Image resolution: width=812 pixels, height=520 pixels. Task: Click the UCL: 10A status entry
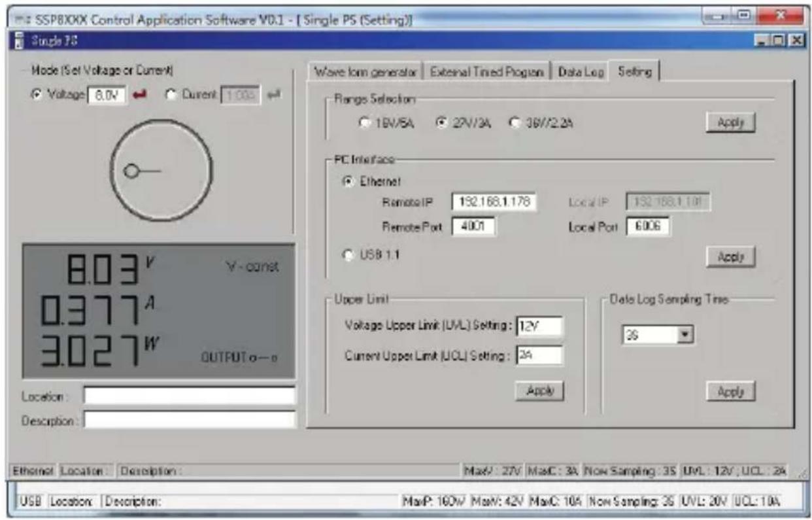[757, 502]
